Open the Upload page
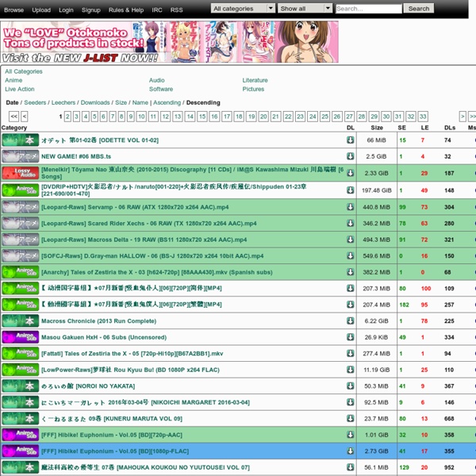 tap(41, 10)
